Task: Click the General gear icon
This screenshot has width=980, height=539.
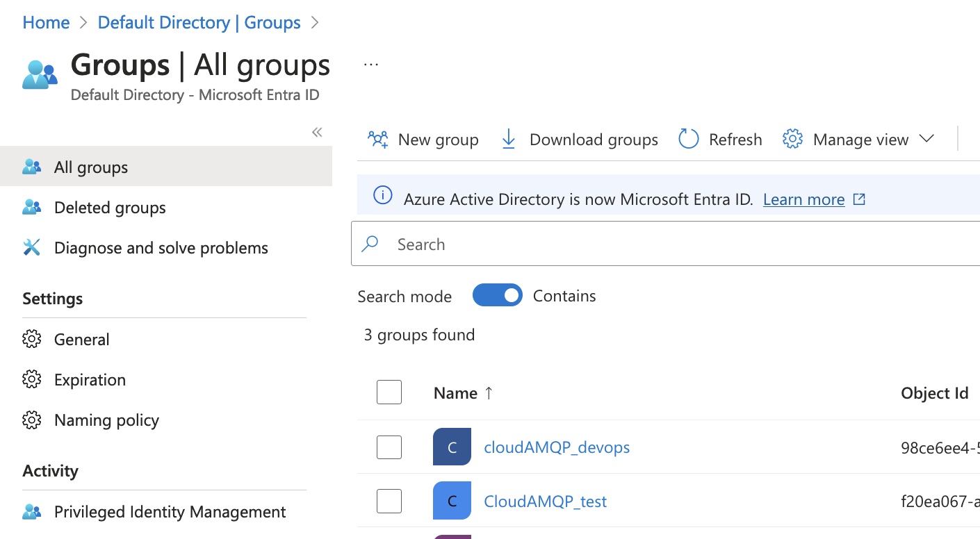Action: click(x=32, y=339)
